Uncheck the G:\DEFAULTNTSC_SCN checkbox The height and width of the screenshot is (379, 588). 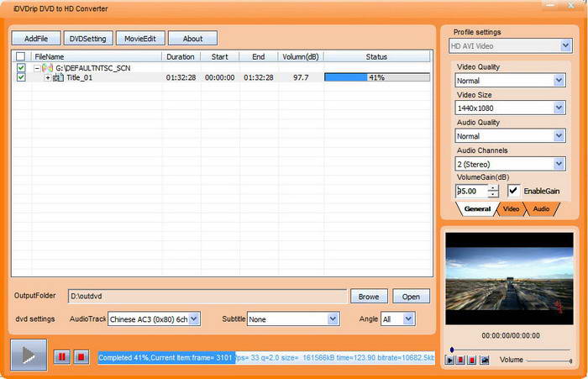tap(21, 68)
